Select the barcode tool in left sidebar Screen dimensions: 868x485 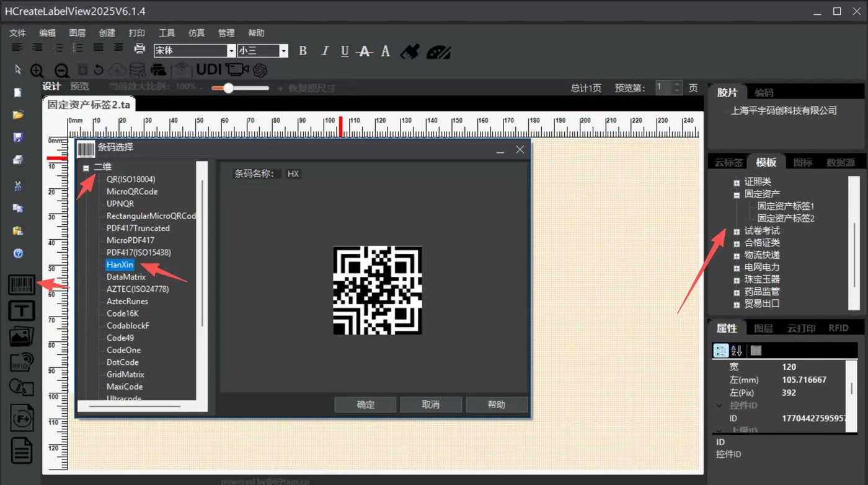21,284
